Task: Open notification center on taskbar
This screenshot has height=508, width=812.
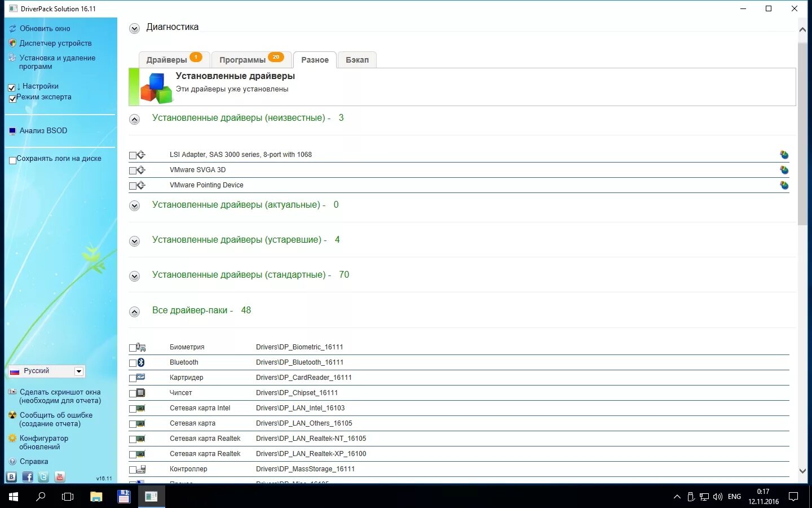Action: pyautogui.click(x=793, y=497)
